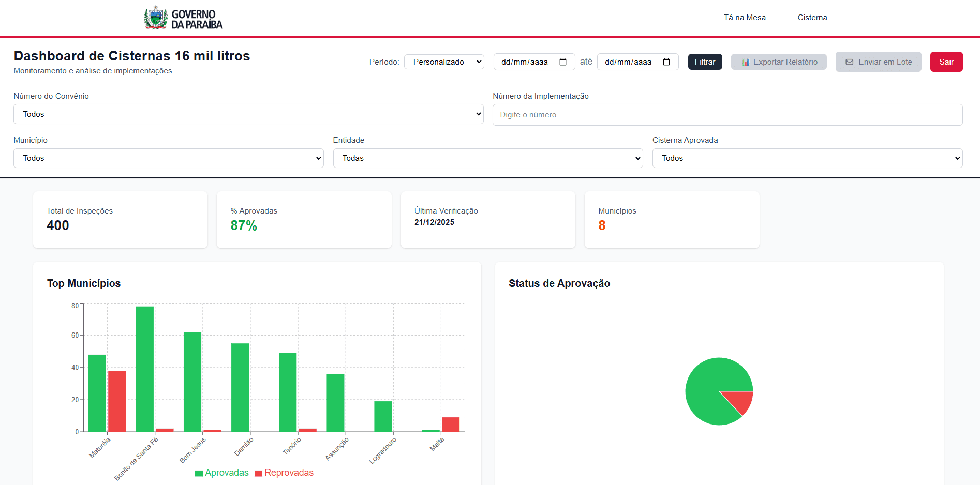980x485 pixels.
Task: Open the Cisterna Aprovada dropdown
Action: (807, 158)
